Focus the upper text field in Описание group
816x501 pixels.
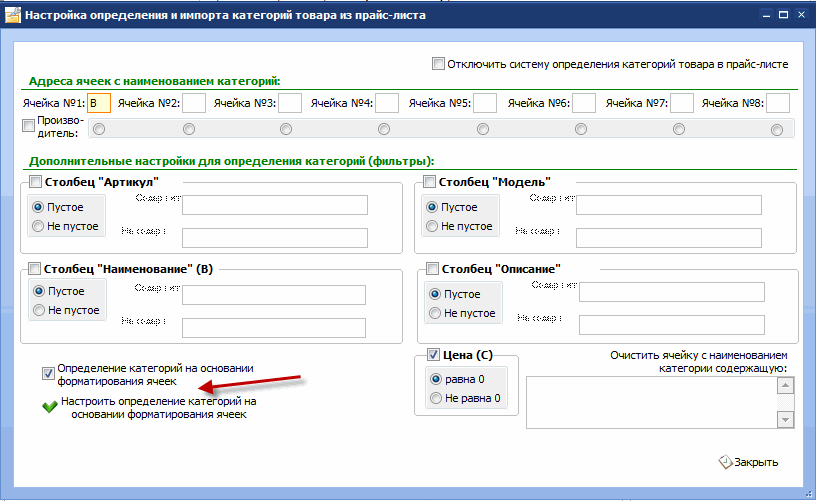coord(672,292)
